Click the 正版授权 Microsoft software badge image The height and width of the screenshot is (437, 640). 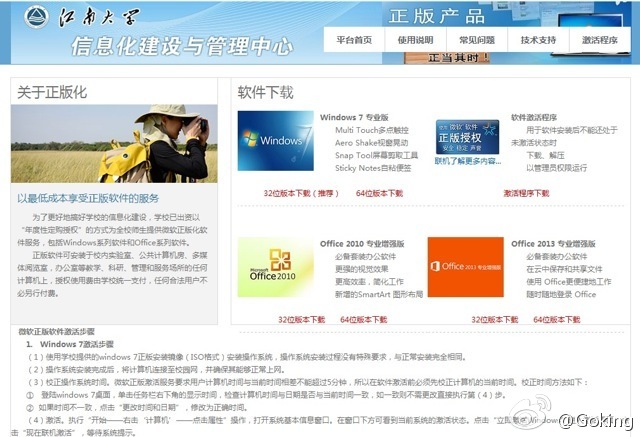pos(467,137)
